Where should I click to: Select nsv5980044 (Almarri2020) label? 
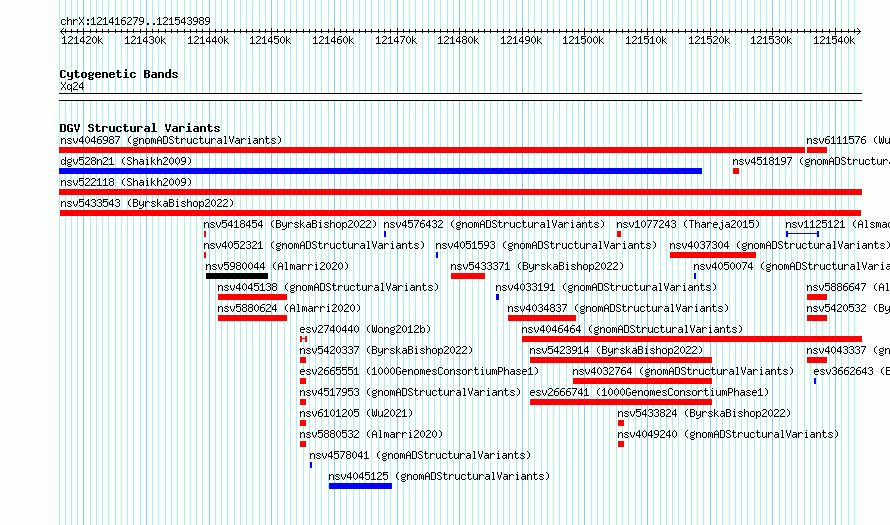tap(277, 266)
